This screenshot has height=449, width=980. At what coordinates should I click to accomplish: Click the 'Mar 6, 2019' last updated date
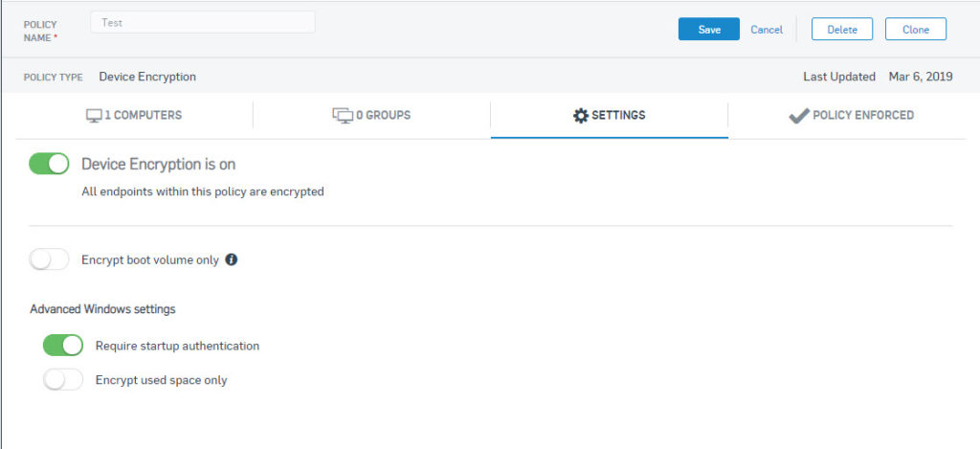click(921, 77)
